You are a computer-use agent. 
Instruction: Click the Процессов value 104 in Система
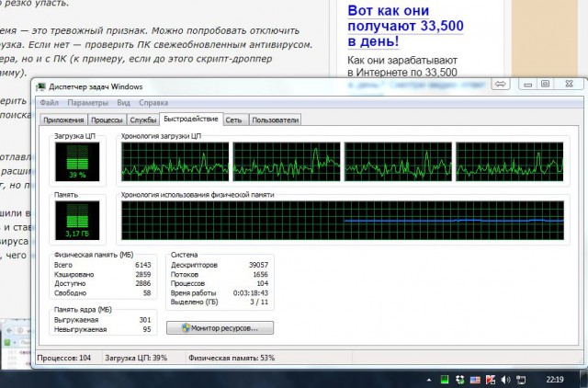tap(263, 283)
